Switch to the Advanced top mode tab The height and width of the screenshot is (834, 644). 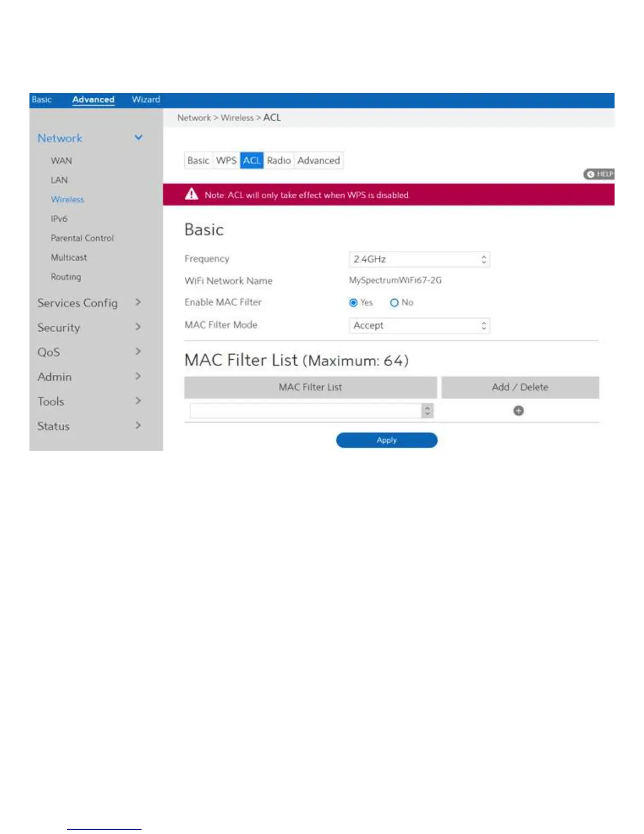click(x=93, y=100)
